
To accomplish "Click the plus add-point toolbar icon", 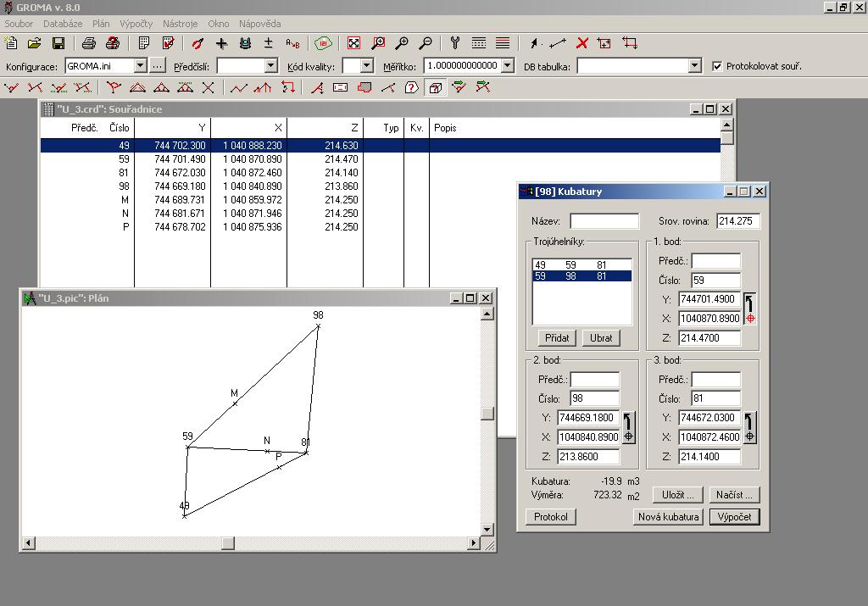I will tap(221, 43).
